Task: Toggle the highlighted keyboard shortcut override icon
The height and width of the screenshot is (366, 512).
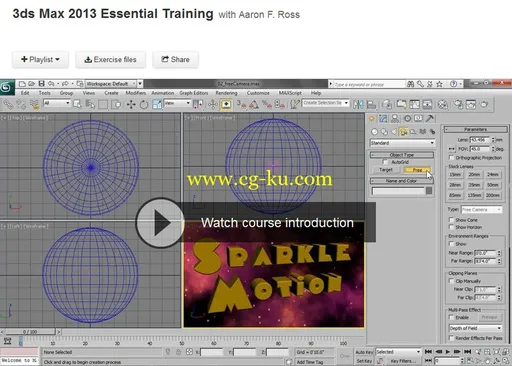Action: pyautogui.click(x=226, y=105)
